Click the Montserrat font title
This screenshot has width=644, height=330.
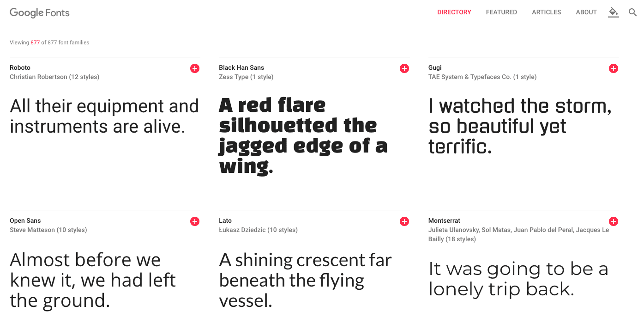444,220
